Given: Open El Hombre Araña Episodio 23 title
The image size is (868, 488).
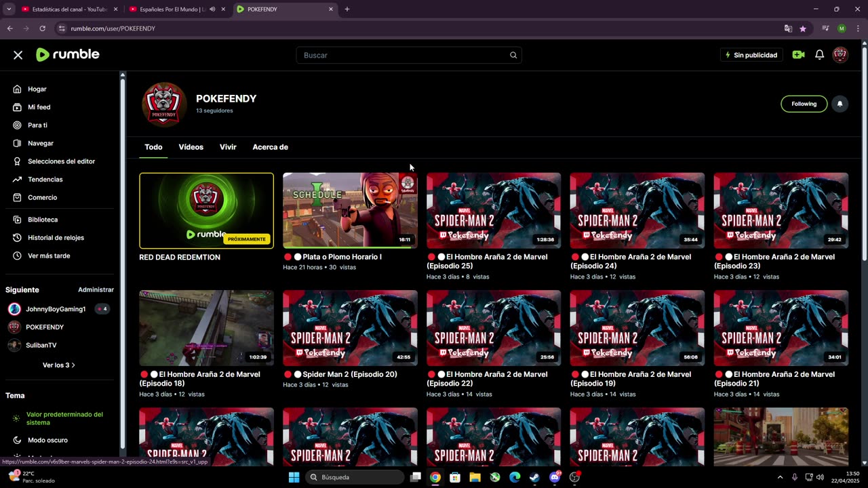Looking at the screenshot, I should [774, 262].
